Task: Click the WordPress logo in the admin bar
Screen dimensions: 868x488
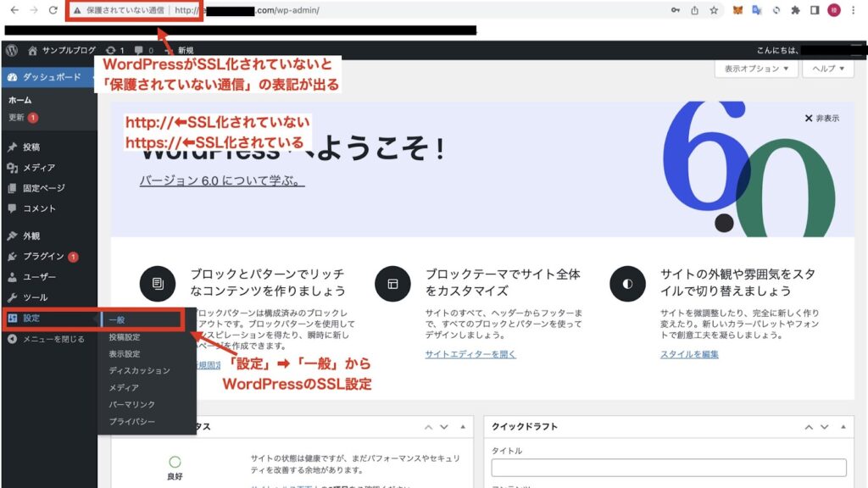Action: (12, 50)
